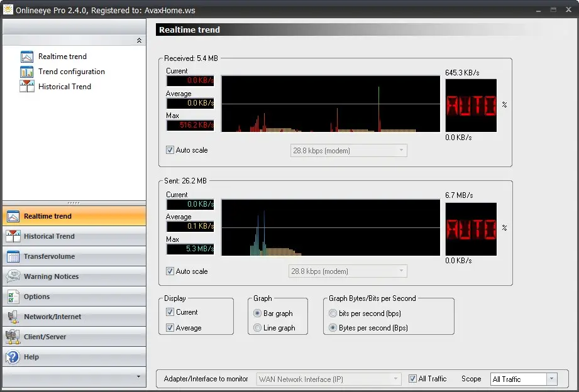The width and height of the screenshot is (579, 392).
Task: Click the Warning Notices speech bubble icon
Action: point(13,276)
